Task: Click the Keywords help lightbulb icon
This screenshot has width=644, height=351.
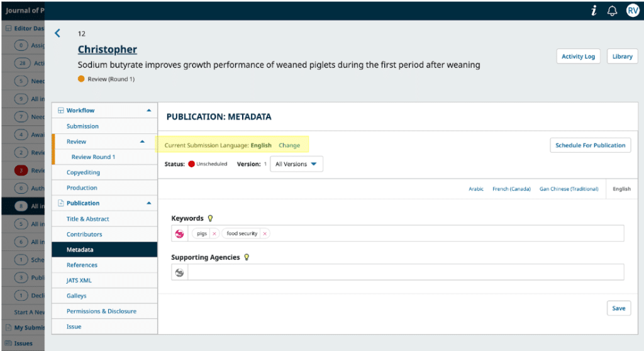Action: 211,218
